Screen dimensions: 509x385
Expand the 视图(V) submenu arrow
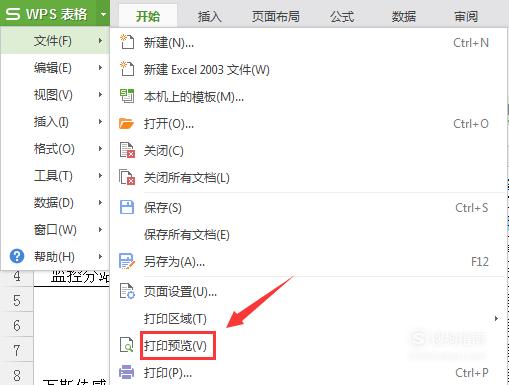point(100,95)
